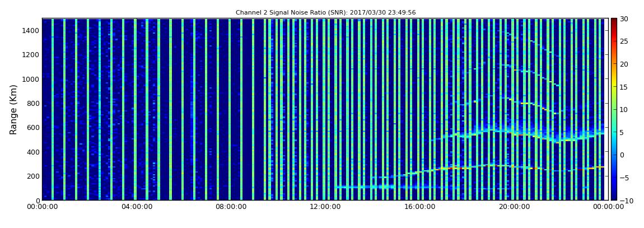644x228 pixels.
Task: Click the 'Range (Km)' y-axis label
Action: [13, 110]
